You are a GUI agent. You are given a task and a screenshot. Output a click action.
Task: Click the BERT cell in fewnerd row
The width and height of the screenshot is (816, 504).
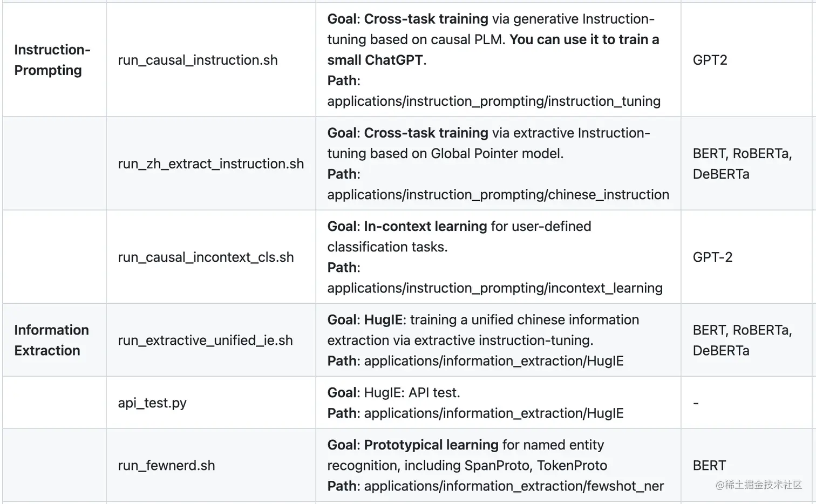click(x=709, y=465)
